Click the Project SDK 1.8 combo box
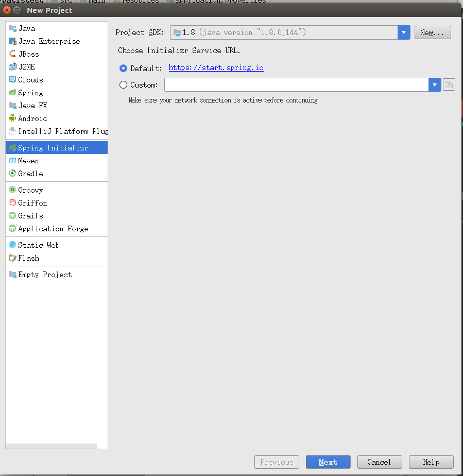Viewport: 463px width, 476px height. [290, 32]
